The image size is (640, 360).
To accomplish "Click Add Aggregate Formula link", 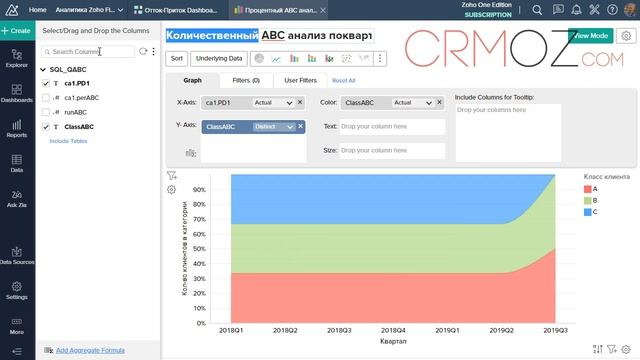I will tap(90, 350).
